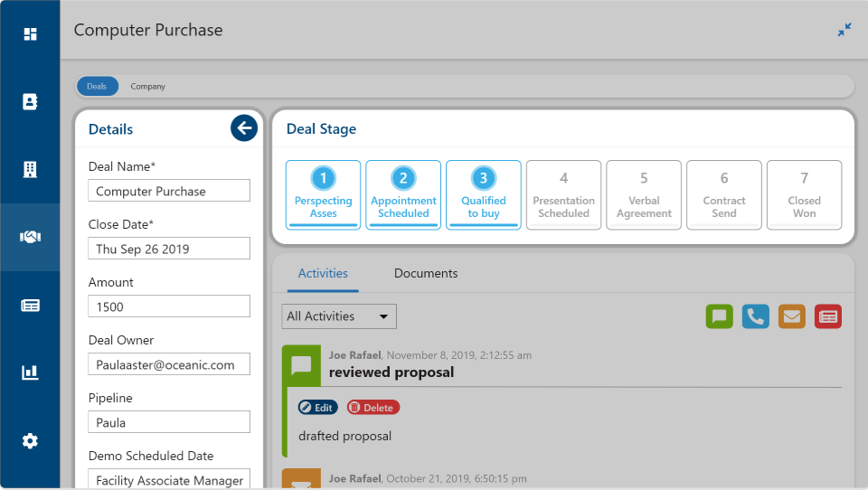Collapse Details panel with back arrow

[x=243, y=128]
